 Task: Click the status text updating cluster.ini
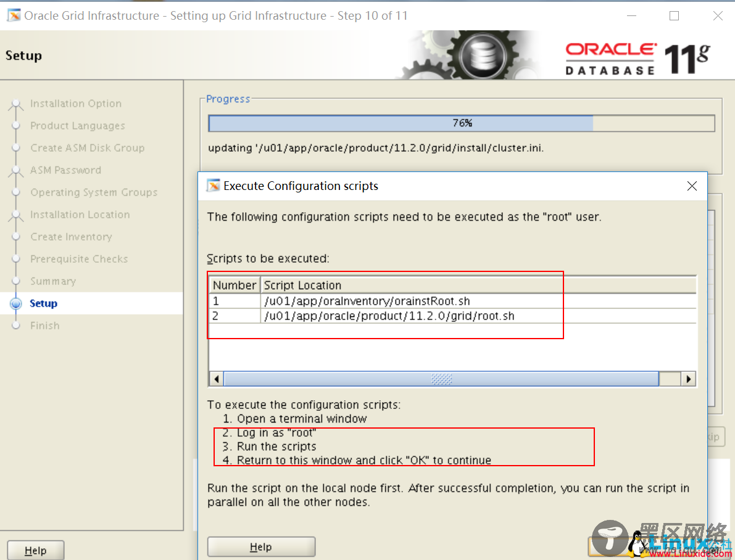coord(375,148)
